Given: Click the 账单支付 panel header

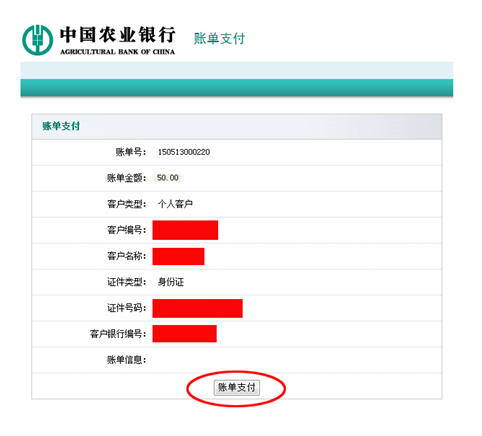Looking at the screenshot, I should pyautogui.click(x=237, y=126).
